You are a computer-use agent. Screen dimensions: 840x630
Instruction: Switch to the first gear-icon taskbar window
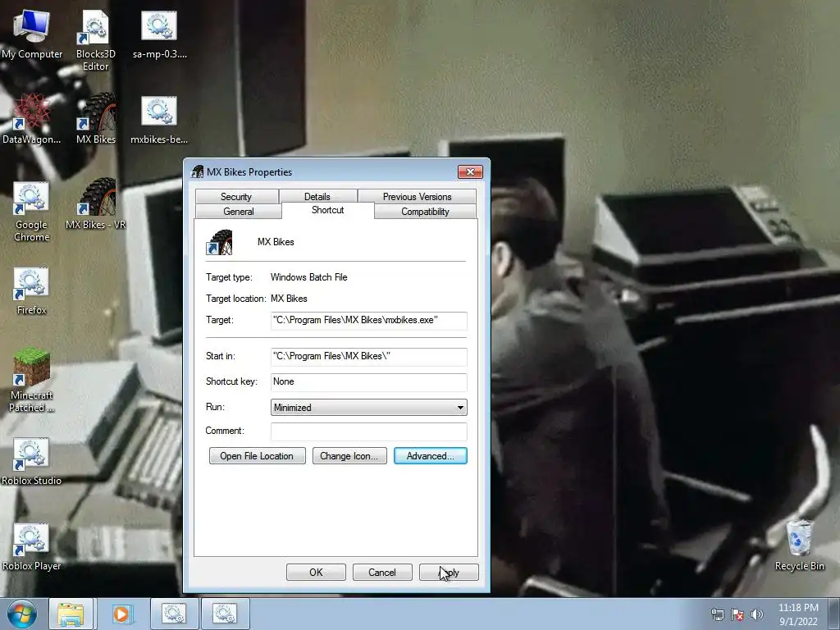[174, 614]
